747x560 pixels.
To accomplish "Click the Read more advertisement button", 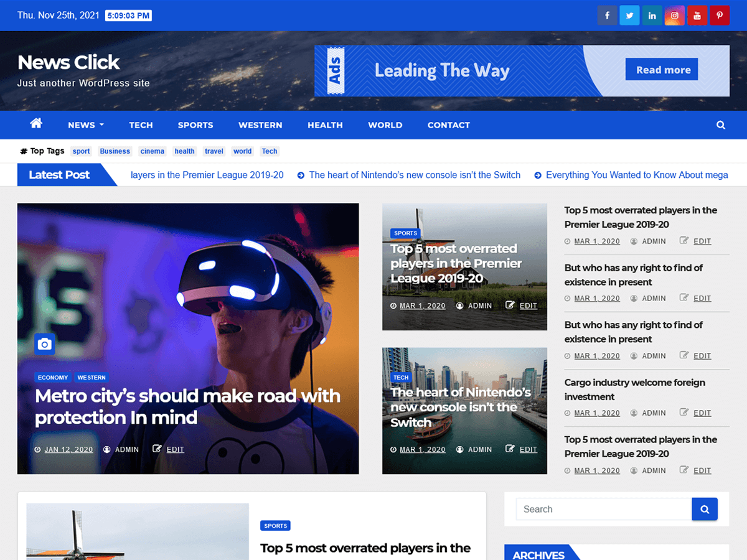I will pyautogui.click(x=661, y=69).
